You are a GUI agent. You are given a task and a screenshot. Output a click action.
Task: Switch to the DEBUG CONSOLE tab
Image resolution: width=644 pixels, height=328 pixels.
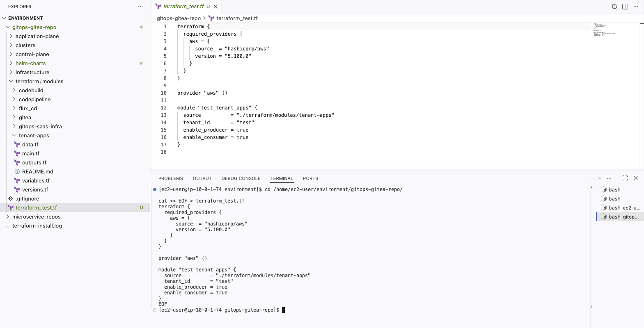241,179
